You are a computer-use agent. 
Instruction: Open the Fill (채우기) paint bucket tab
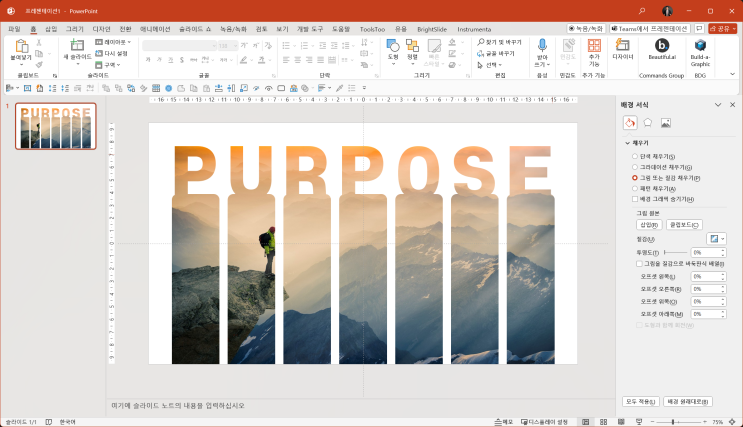point(630,122)
